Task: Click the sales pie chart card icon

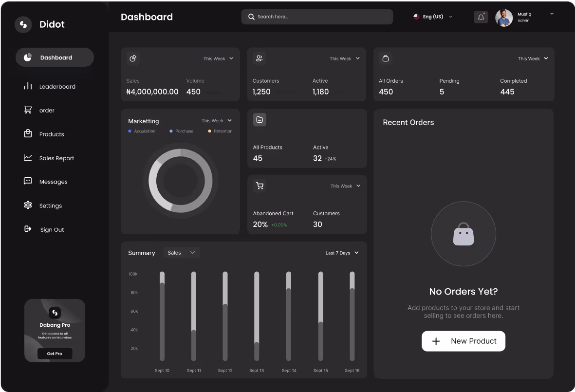Action: [133, 58]
